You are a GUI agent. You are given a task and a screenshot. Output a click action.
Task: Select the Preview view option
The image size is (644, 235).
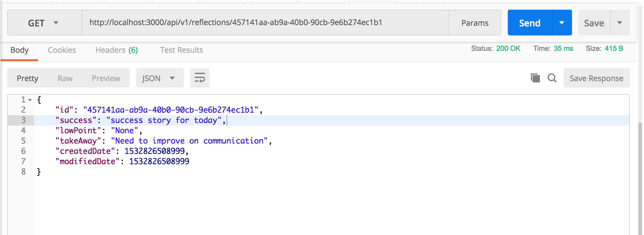point(106,78)
